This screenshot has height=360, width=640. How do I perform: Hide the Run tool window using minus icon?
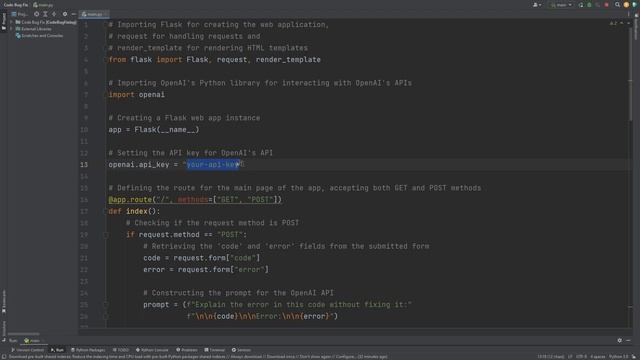point(629,340)
